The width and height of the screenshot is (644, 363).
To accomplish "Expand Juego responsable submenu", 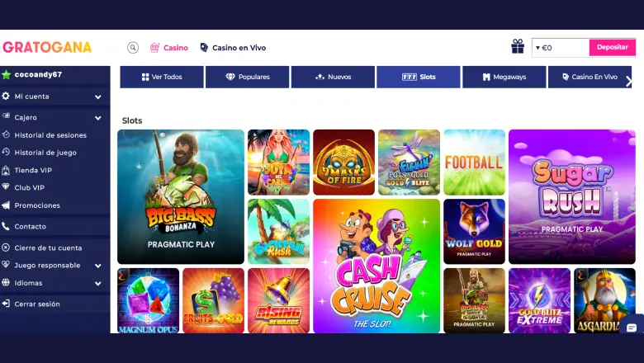I will coord(98,266).
